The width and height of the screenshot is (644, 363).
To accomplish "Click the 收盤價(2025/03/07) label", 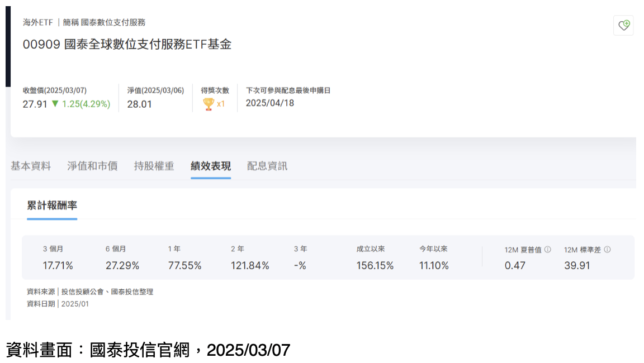I will [55, 90].
